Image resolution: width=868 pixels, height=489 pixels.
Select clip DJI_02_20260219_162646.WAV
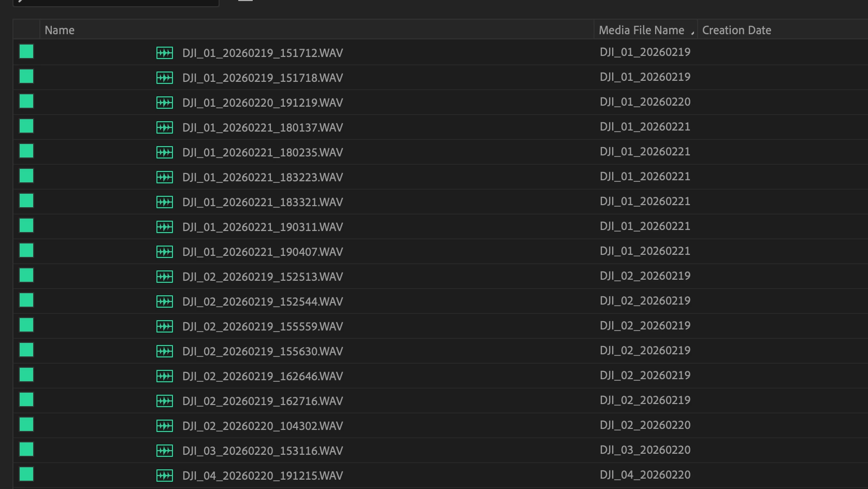(263, 376)
